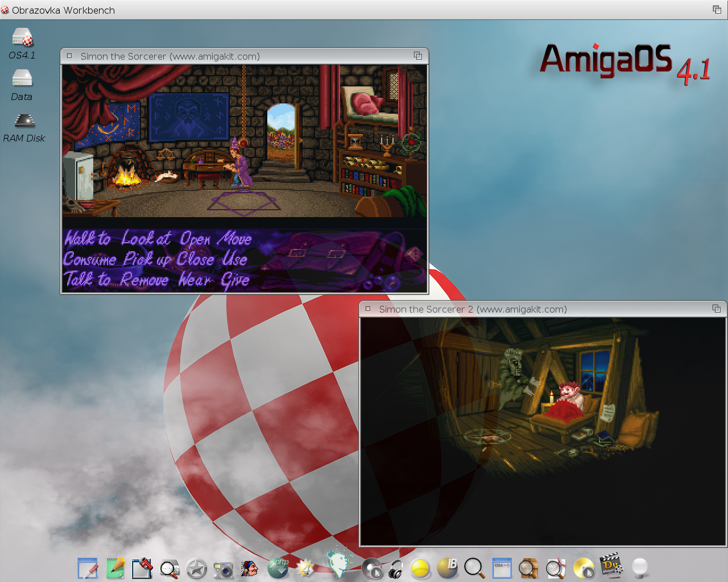The height and width of the screenshot is (582, 728).
Task: Click the white refrigerator in the game scene
Action: point(78,175)
